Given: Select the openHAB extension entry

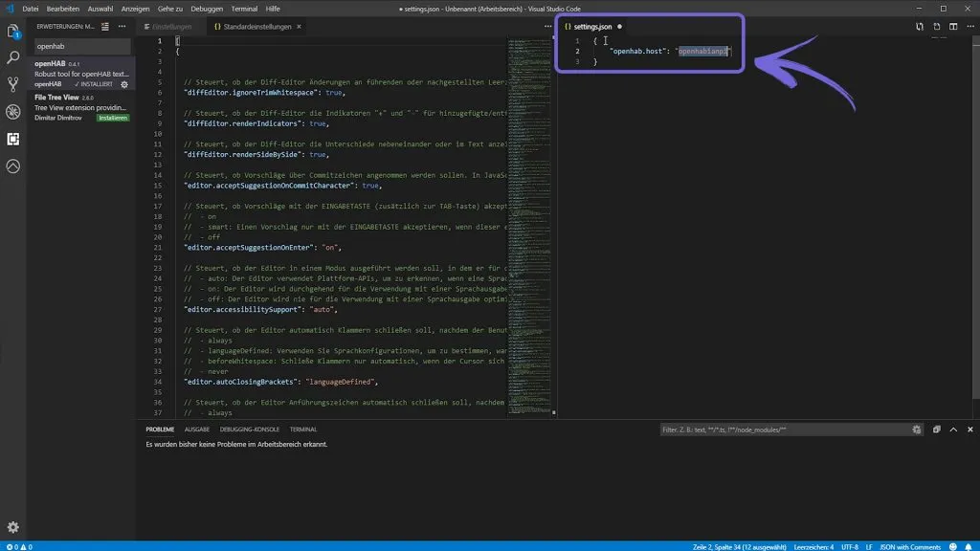Looking at the screenshot, I should pos(81,74).
